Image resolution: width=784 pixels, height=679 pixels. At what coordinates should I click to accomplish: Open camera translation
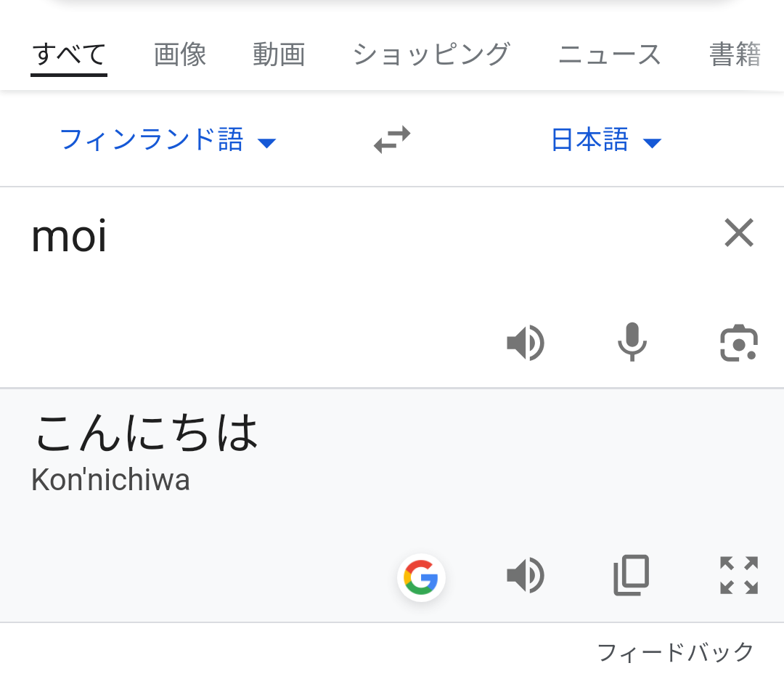point(739,343)
